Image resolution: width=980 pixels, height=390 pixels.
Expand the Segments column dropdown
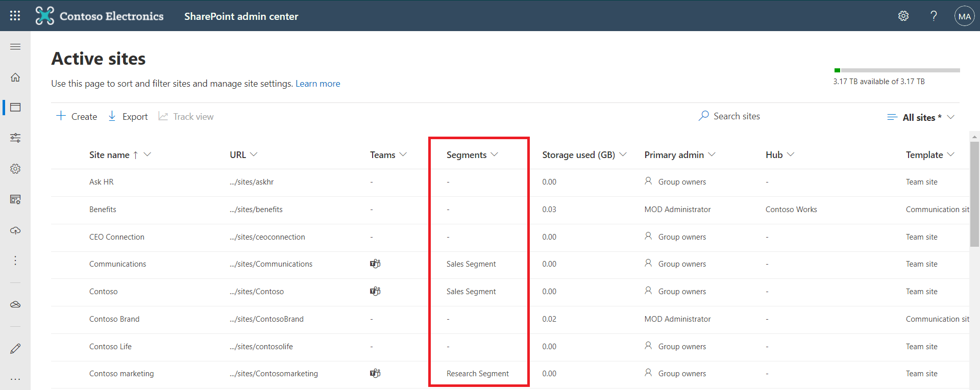[494, 154]
